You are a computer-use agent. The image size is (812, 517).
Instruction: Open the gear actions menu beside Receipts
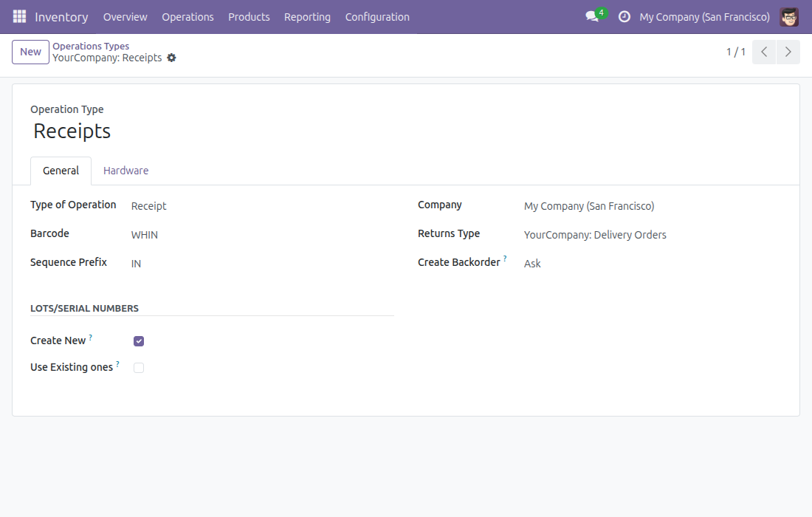pyautogui.click(x=171, y=58)
